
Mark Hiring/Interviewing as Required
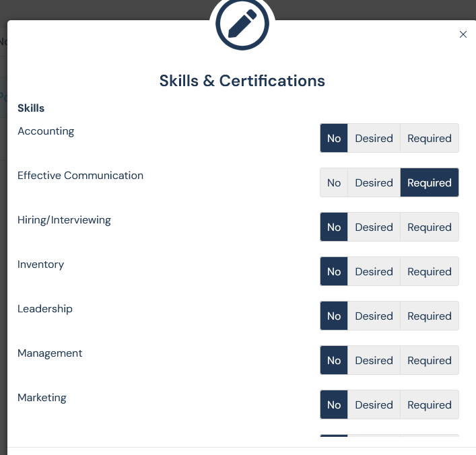(429, 228)
